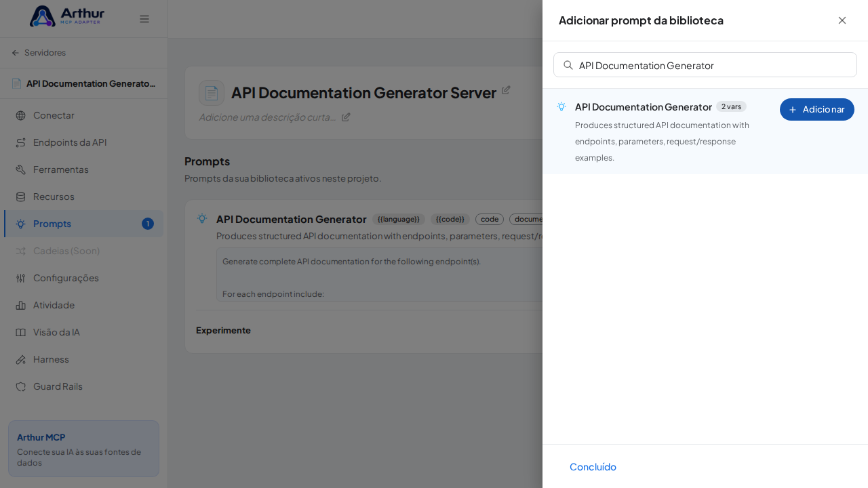Image resolution: width=868 pixels, height=488 pixels.
Task: Open the Arthur MCP info card
Action: point(83,448)
